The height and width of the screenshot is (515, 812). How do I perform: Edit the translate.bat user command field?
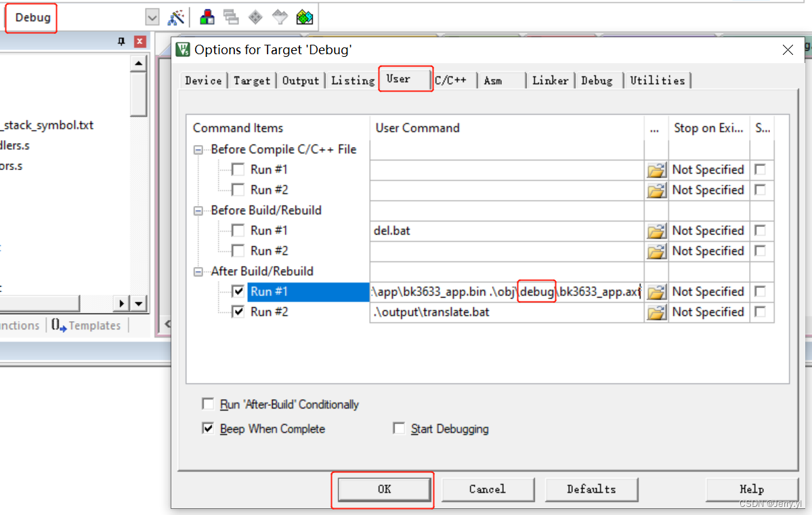click(507, 312)
